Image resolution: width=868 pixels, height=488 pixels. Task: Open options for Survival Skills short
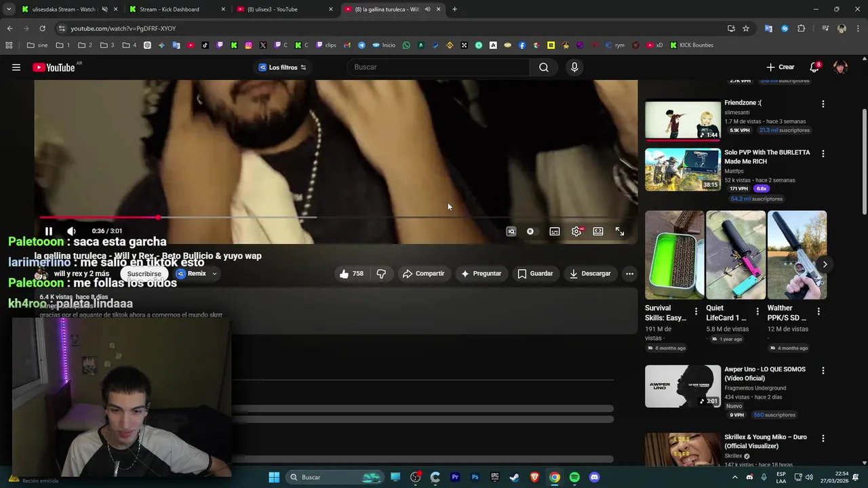point(696,311)
